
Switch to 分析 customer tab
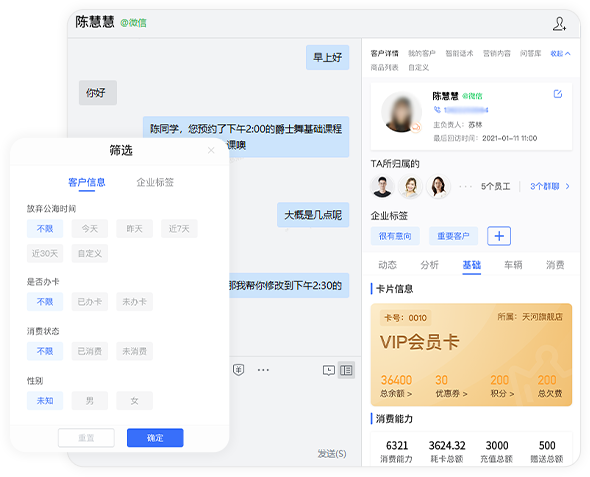click(429, 265)
